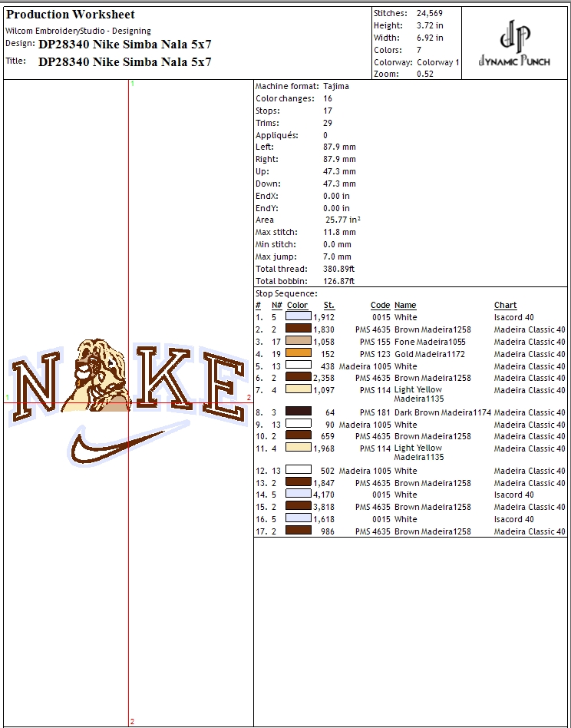Viewport: 571px width, 728px height.
Task: Select the stop 7 Light Yellow swatch
Action: [299, 390]
